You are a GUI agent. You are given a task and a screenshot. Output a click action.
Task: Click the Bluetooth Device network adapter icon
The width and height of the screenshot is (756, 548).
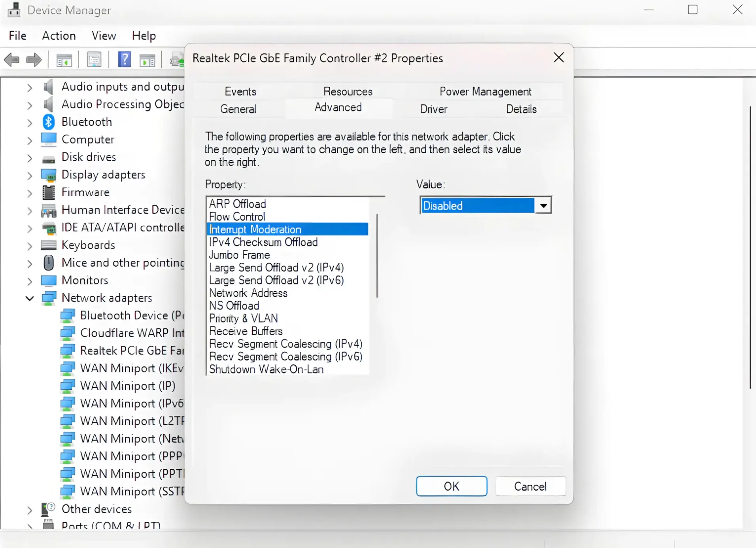pyautogui.click(x=68, y=316)
